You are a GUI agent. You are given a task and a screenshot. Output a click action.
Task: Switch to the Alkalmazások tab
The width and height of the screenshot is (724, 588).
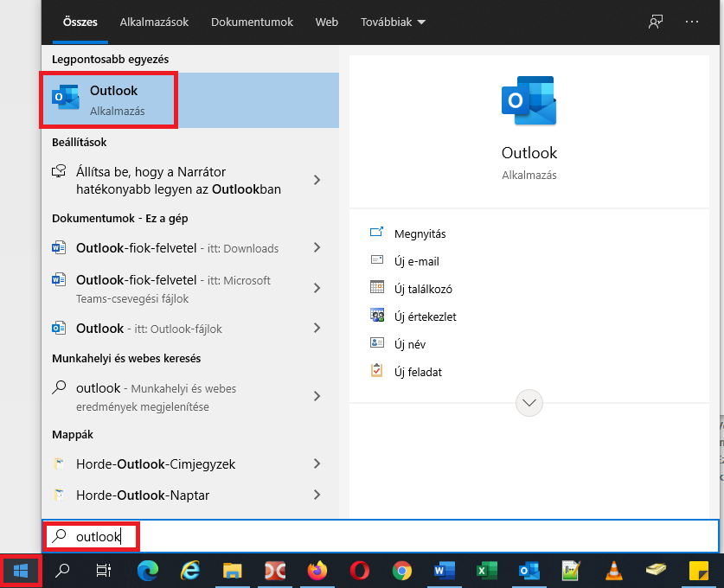154,22
